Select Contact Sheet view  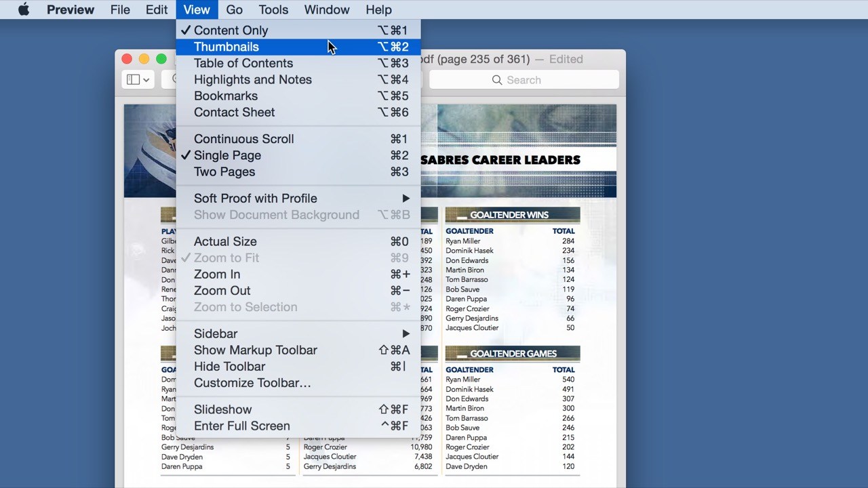[x=298, y=112]
